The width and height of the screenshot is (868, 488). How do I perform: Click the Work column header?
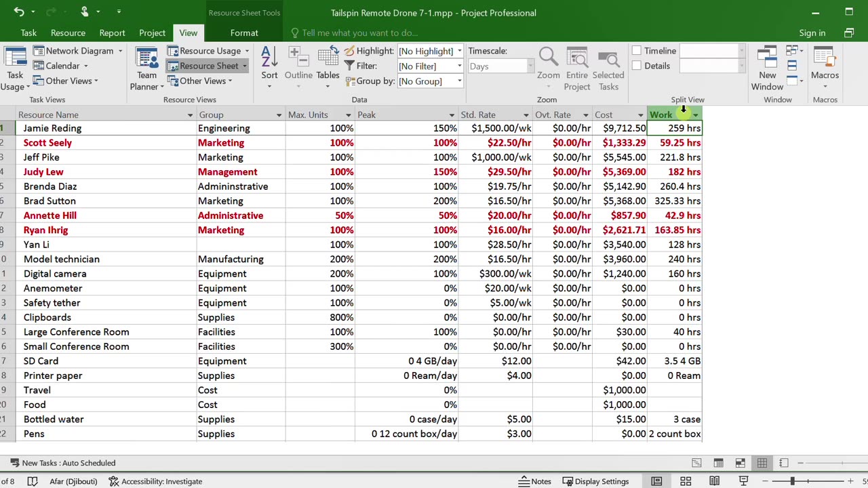674,115
